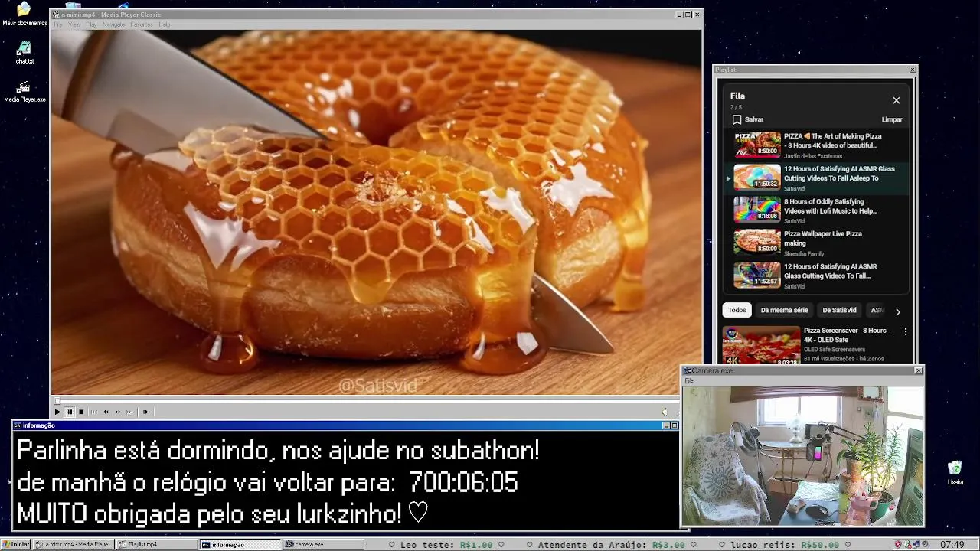Close the Fila queue panel with X
This screenshot has height=551, width=980.
point(897,100)
